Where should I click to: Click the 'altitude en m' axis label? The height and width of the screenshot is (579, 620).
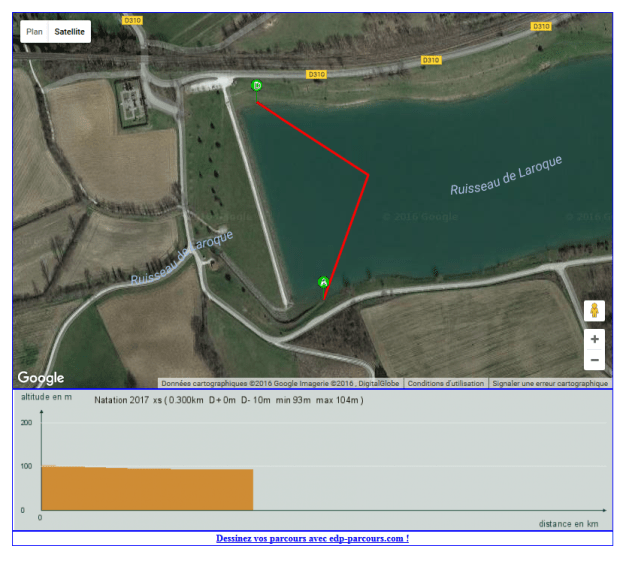[x=46, y=397]
